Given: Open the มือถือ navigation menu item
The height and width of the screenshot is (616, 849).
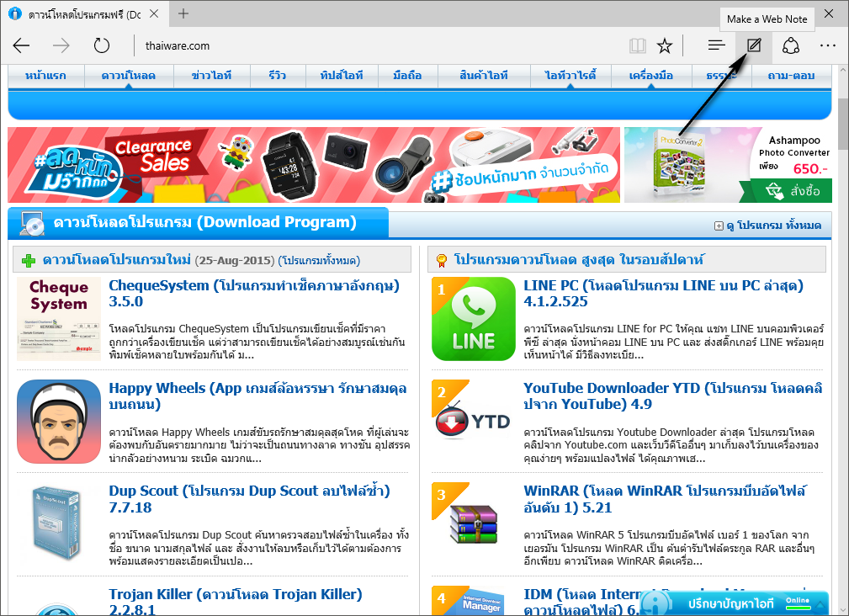Looking at the screenshot, I should tap(407, 76).
